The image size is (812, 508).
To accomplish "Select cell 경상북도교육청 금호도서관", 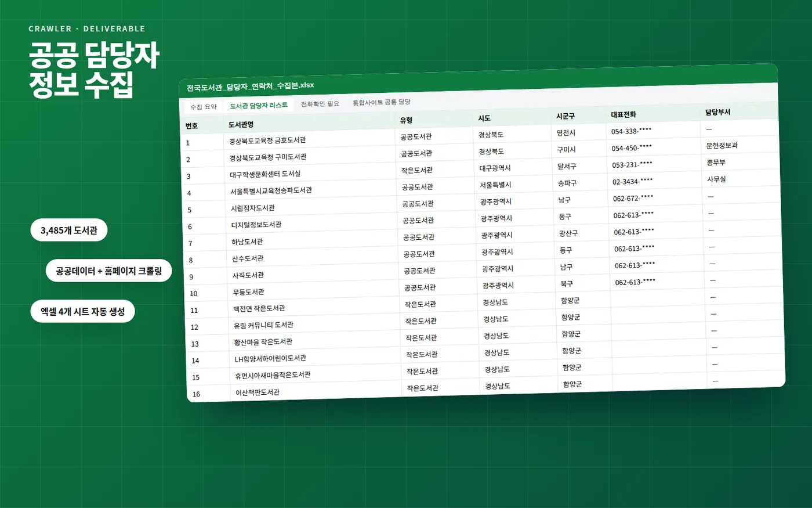I will pos(267,140).
